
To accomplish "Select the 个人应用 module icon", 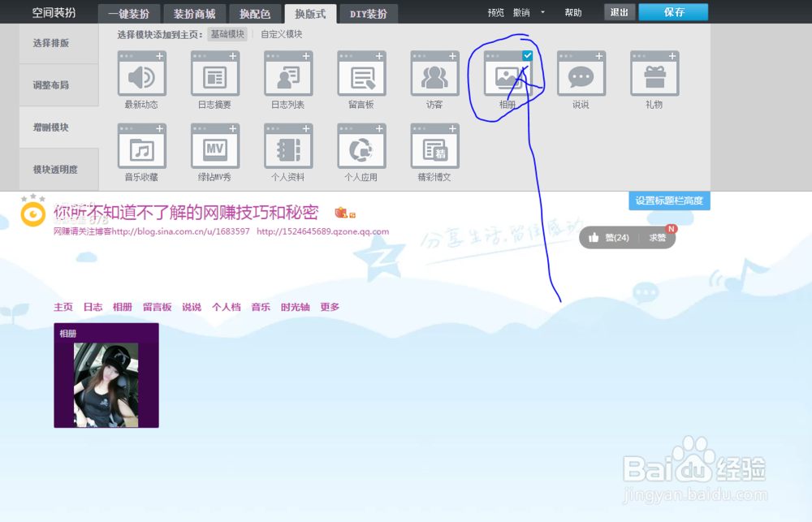I will point(361,148).
